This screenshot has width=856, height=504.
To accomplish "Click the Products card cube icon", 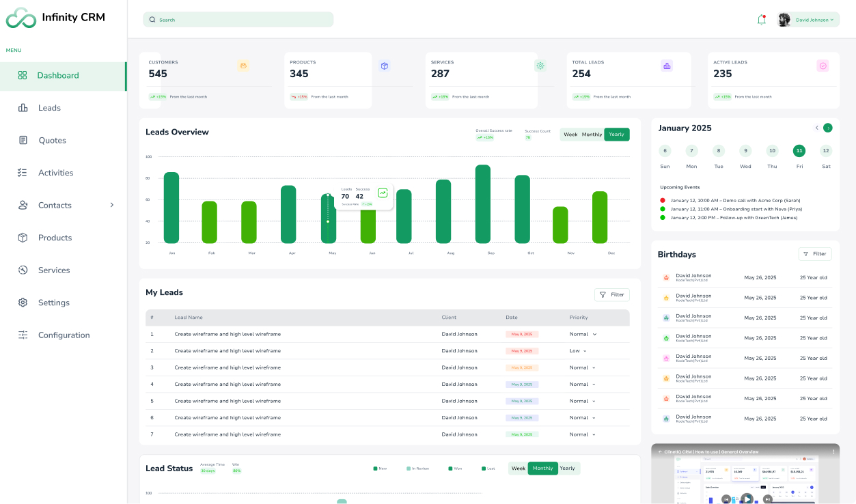I will [385, 66].
